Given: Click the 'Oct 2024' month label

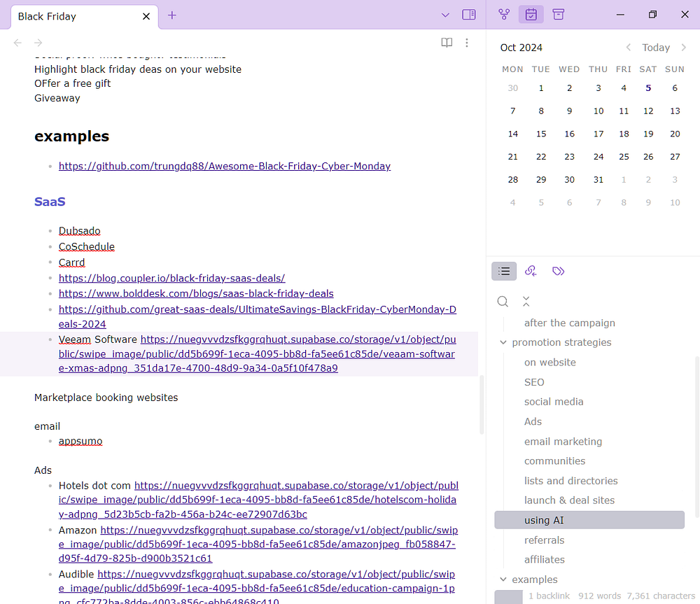Looking at the screenshot, I should point(521,48).
